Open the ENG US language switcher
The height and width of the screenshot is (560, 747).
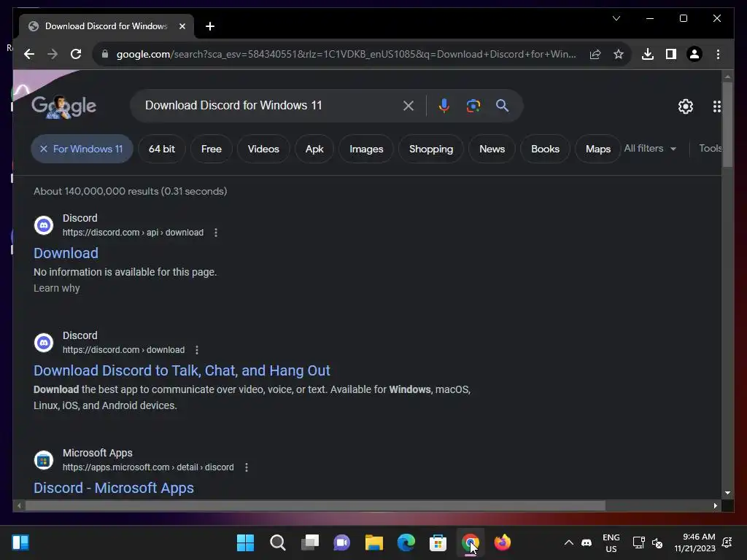click(x=611, y=542)
